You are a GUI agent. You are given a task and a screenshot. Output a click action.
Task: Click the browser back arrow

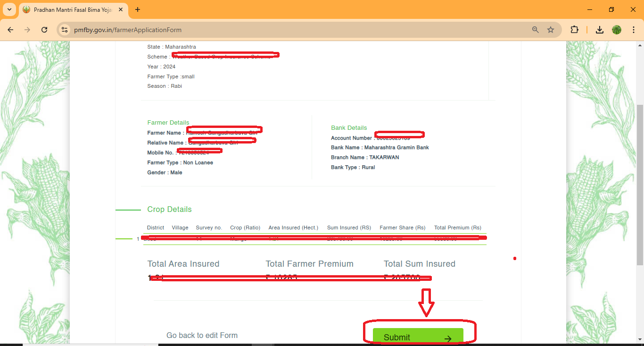[10, 30]
